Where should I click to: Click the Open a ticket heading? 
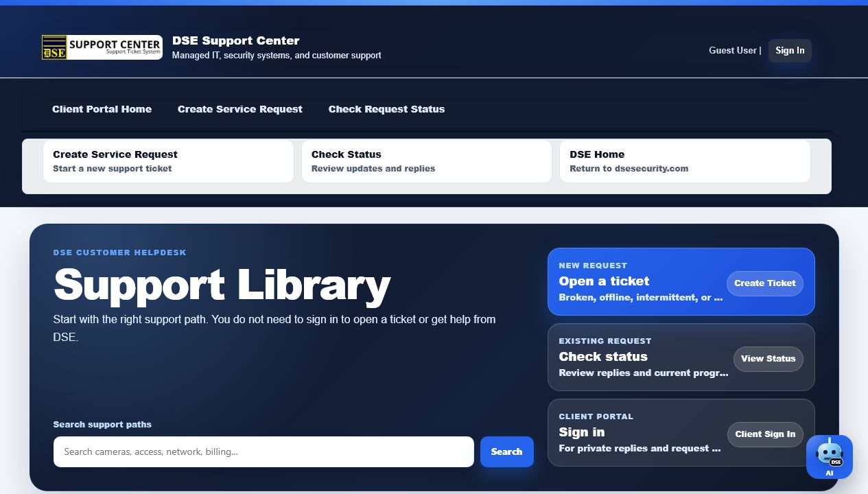pyautogui.click(x=604, y=281)
